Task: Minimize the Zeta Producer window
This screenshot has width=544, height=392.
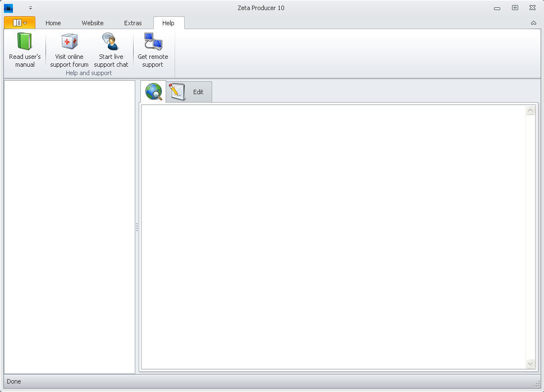Action: coord(497,8)
